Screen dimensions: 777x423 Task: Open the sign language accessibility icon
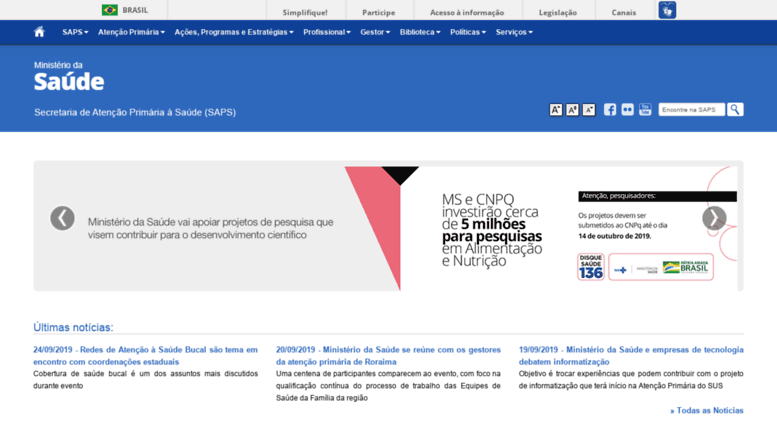click(667, 10)
